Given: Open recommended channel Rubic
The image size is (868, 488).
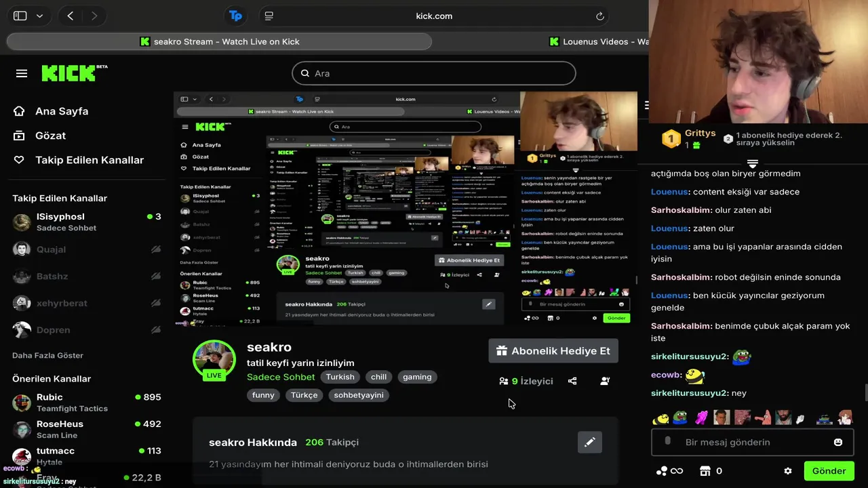Looking at the screenshot, I should tap(87, 402).
